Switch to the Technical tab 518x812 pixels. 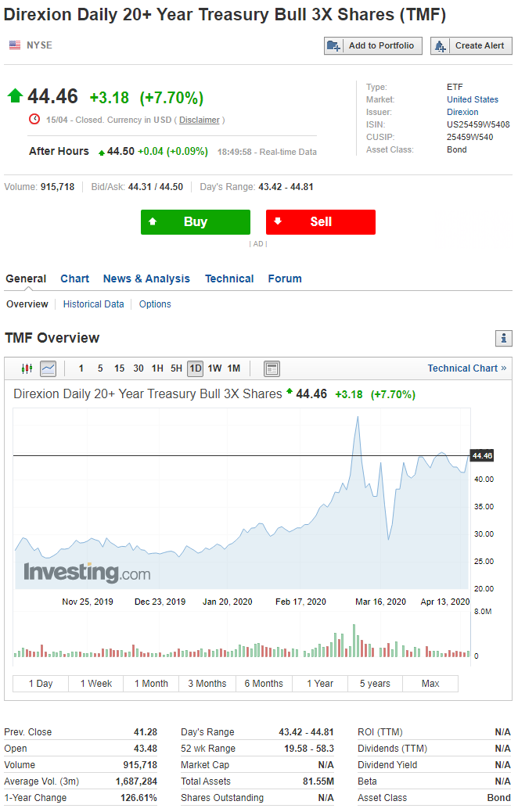(229, 278)
